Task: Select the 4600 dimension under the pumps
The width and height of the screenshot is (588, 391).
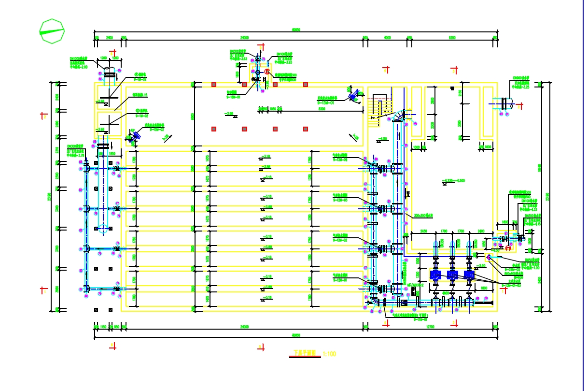Action: coord(446,293)
